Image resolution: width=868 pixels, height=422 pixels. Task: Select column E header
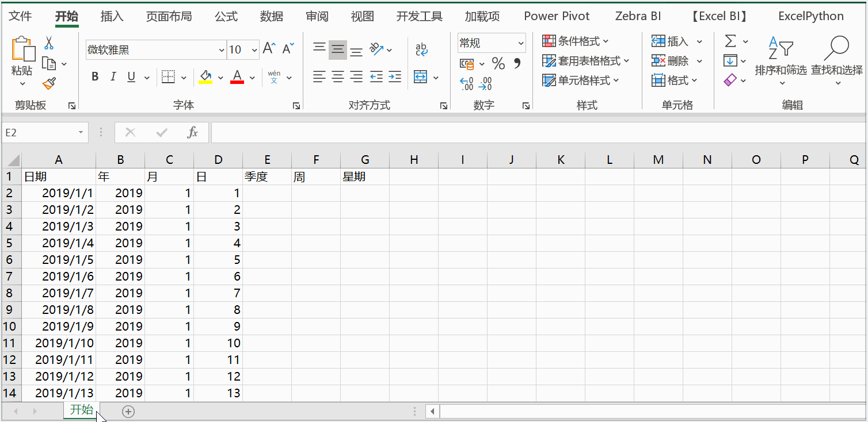point(267,160)
